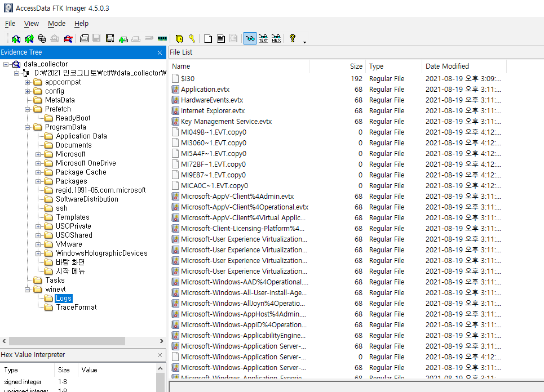Sort file list by Size column
Screen dimensions: 544x392
point(338,66)
